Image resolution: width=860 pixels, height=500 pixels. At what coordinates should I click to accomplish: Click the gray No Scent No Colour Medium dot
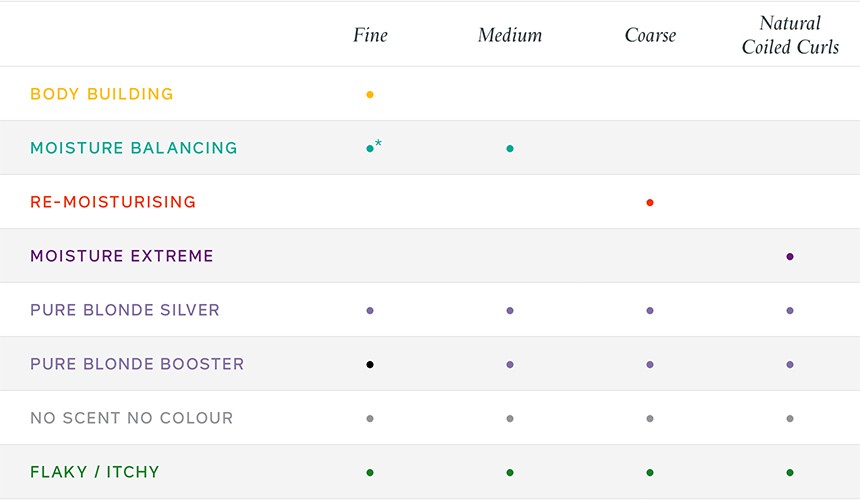(x=510, y=418)
